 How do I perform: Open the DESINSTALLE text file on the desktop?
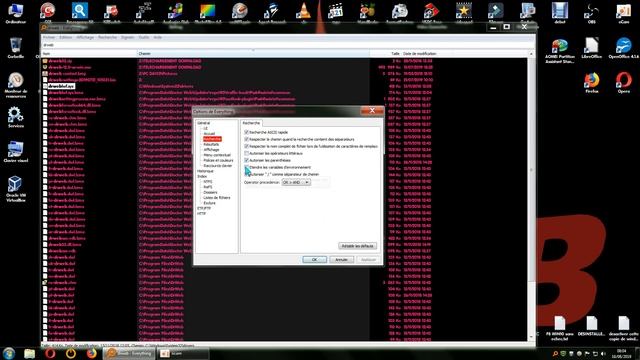[x=591, y=326]
